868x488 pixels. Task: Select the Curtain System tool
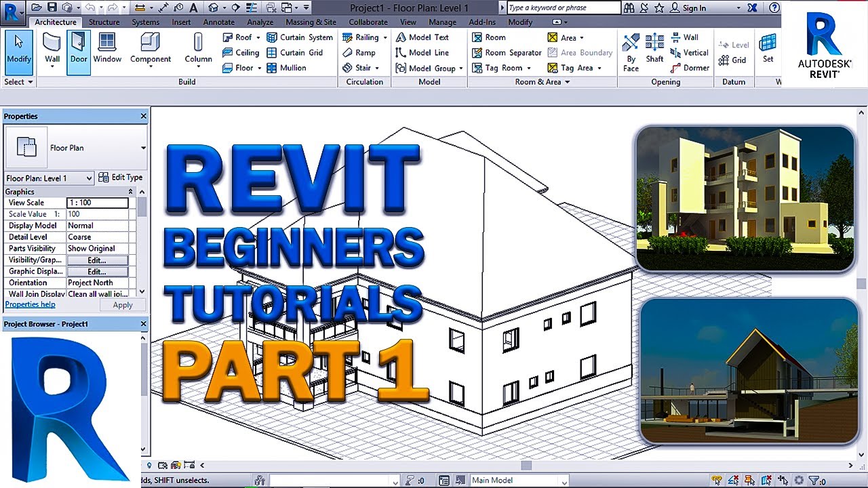(299, 37)
